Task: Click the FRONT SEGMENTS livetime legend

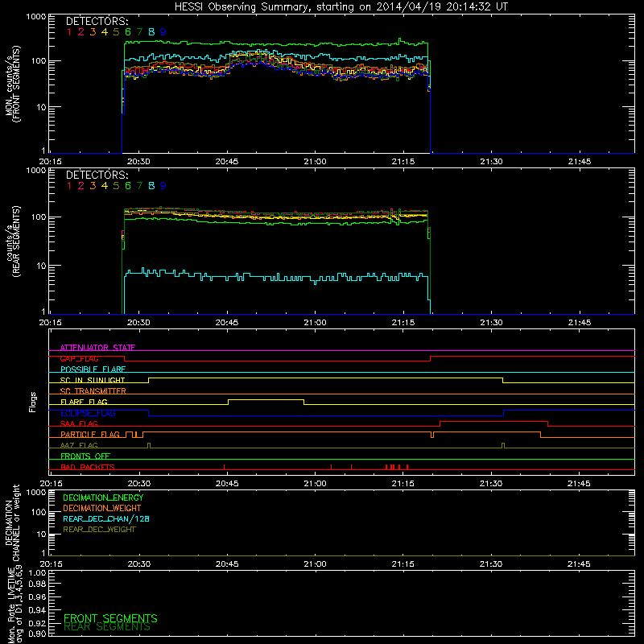Action: pos(110,618)
